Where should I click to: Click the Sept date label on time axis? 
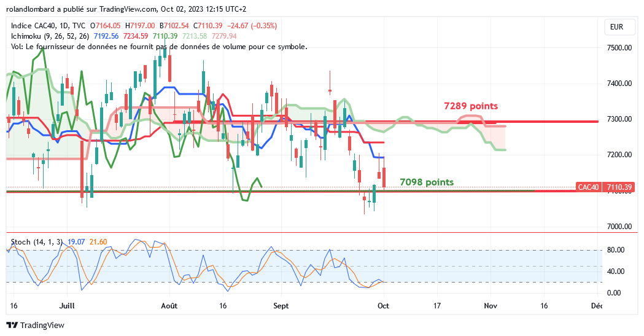tap(281, 306)
